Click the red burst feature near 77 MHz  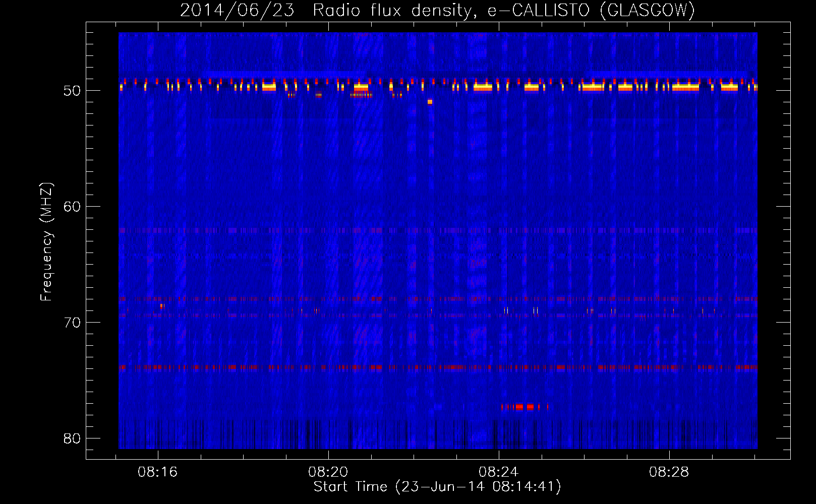click(524, 407)
